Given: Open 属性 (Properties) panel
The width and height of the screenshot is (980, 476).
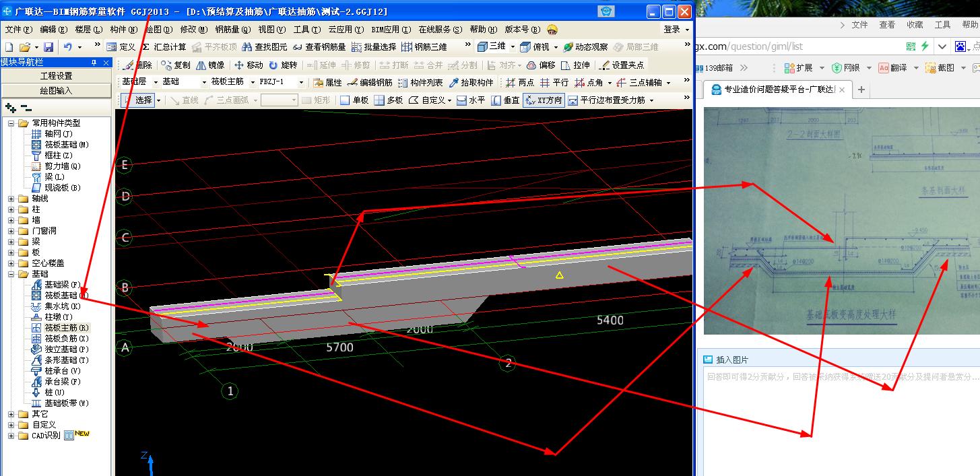Looking at the screenshot, I should pos(328,82).
